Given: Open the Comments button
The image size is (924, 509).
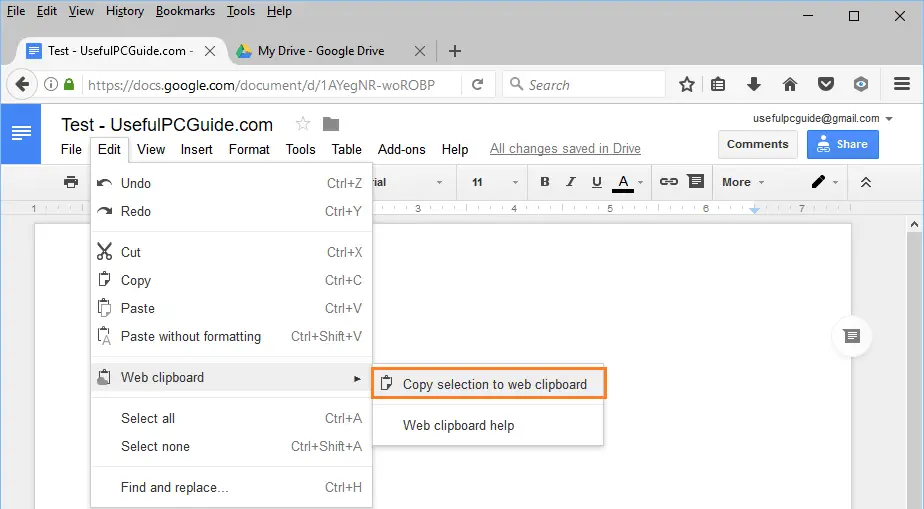Looking at the screenshot, I should click(757, 144).
